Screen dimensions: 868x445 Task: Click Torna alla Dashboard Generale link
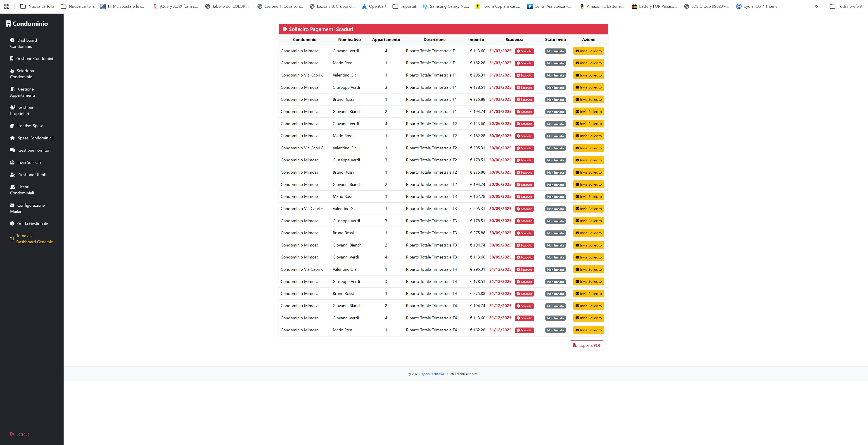(x=34, y=239)
